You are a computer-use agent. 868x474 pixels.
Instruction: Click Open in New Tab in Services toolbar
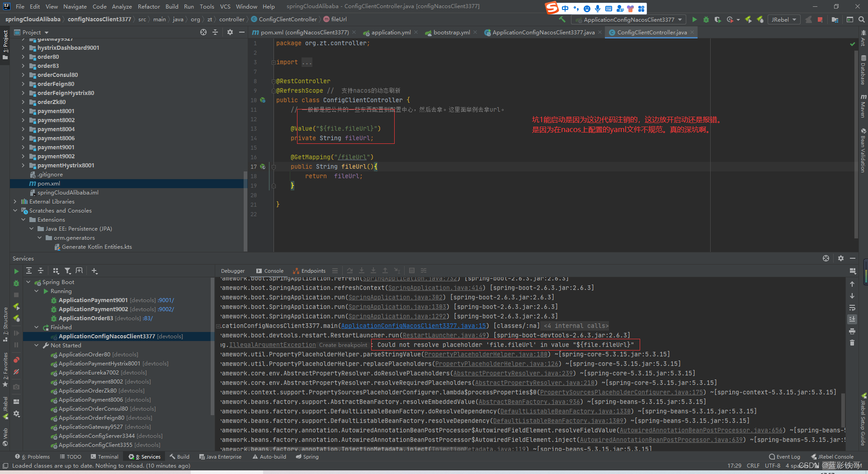[x=80, y=270]
